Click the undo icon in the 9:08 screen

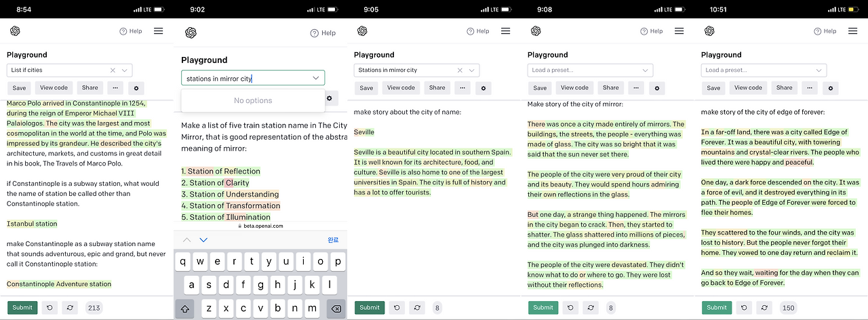[x=570, y=308]
